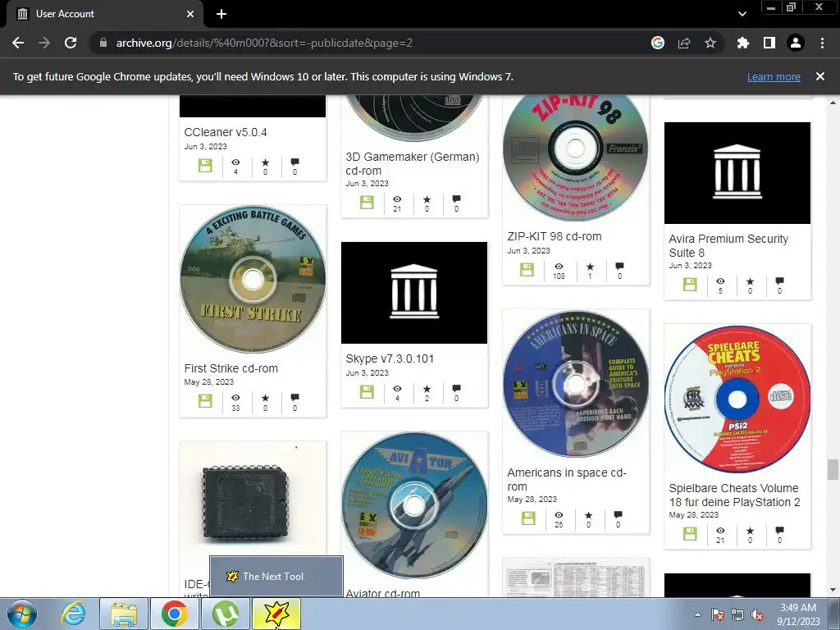Open Americans in space disc thumbnail
840x630 pixels.
575,384
